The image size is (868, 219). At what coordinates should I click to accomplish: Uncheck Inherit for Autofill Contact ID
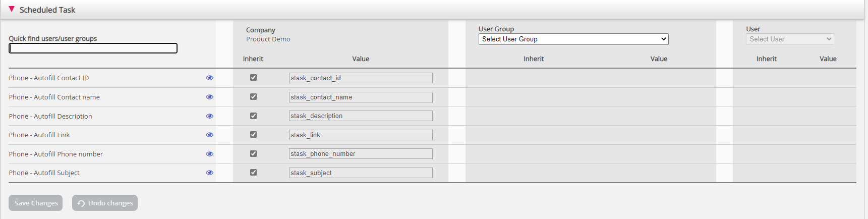pos(253,78)
